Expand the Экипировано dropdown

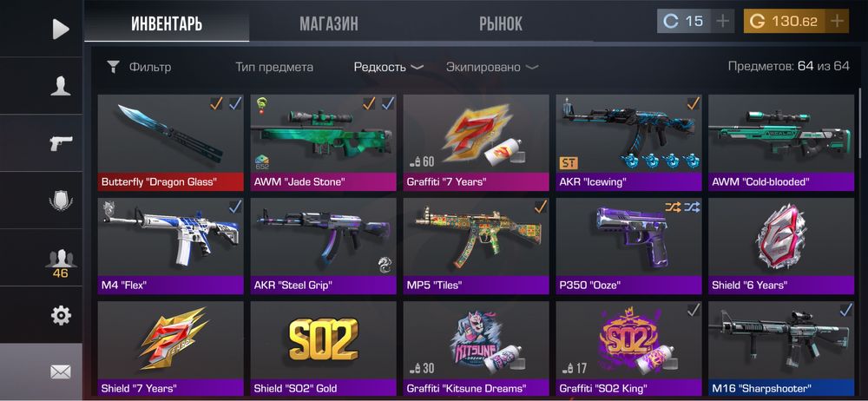coord(492,67)
